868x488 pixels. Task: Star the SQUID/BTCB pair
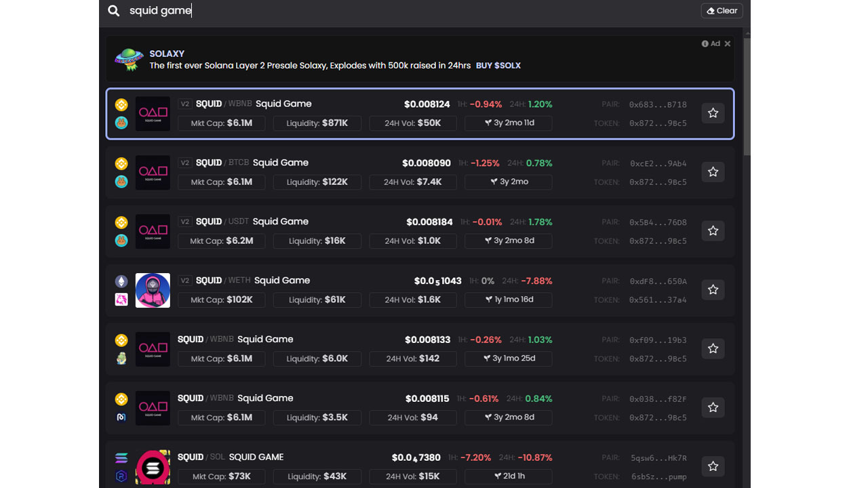pyautogui.click(x=713, y=172)
